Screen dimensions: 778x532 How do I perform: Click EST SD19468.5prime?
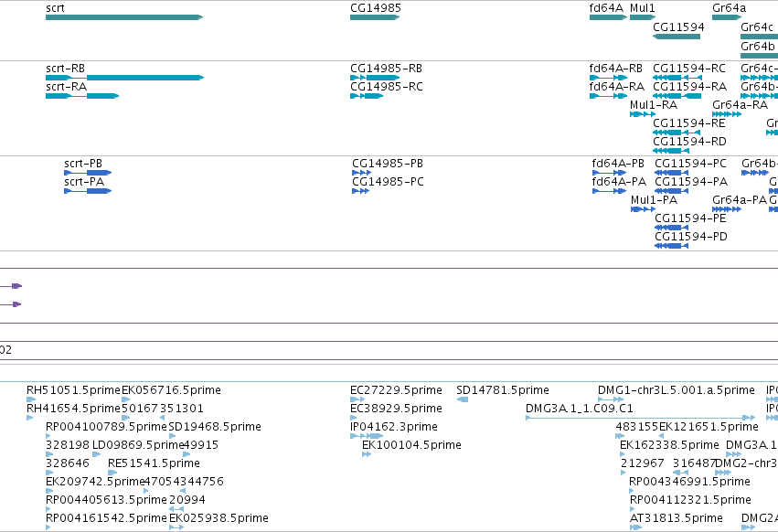click(172, 436)
